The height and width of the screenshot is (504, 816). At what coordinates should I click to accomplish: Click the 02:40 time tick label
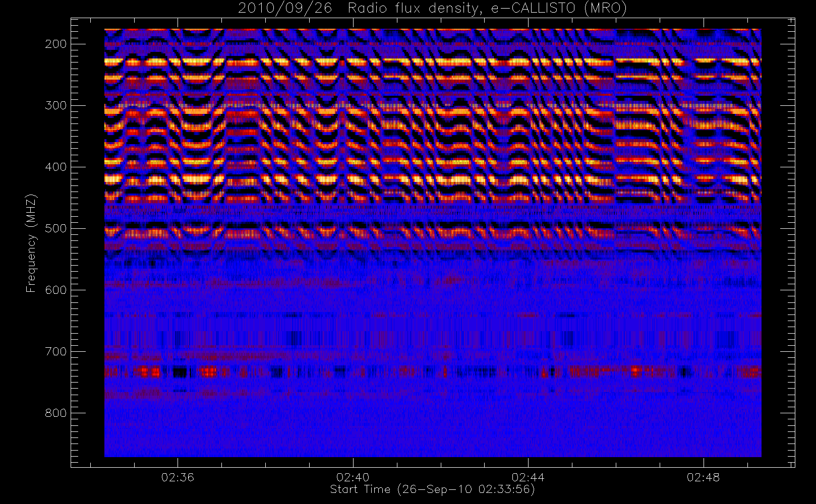coord(353,477)
